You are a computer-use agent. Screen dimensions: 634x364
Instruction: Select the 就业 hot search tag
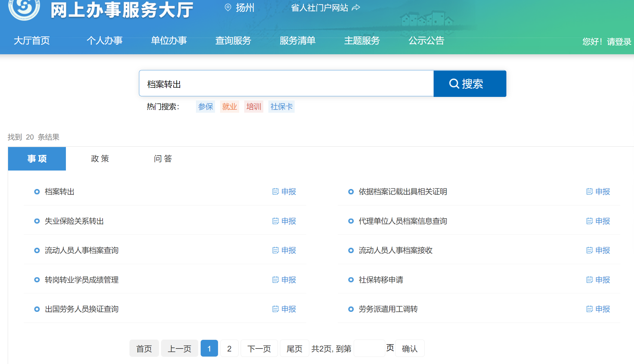pyautogui.click(x=229, y=106)
